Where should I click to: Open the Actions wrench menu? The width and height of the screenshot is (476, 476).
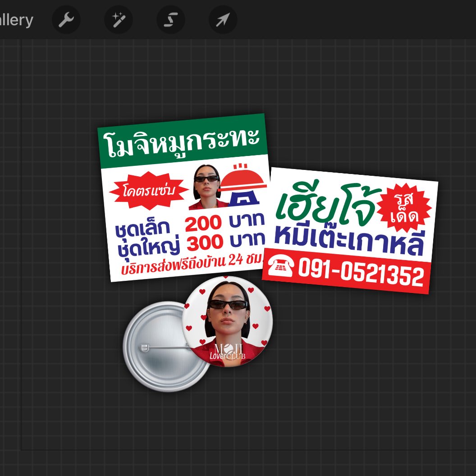[x=66, y=19]
